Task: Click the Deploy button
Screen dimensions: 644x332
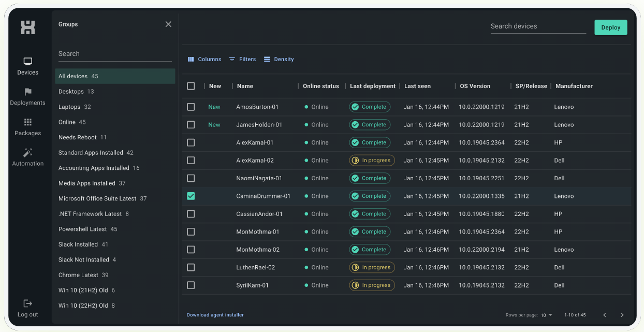Action: click(x=610, y=27)
